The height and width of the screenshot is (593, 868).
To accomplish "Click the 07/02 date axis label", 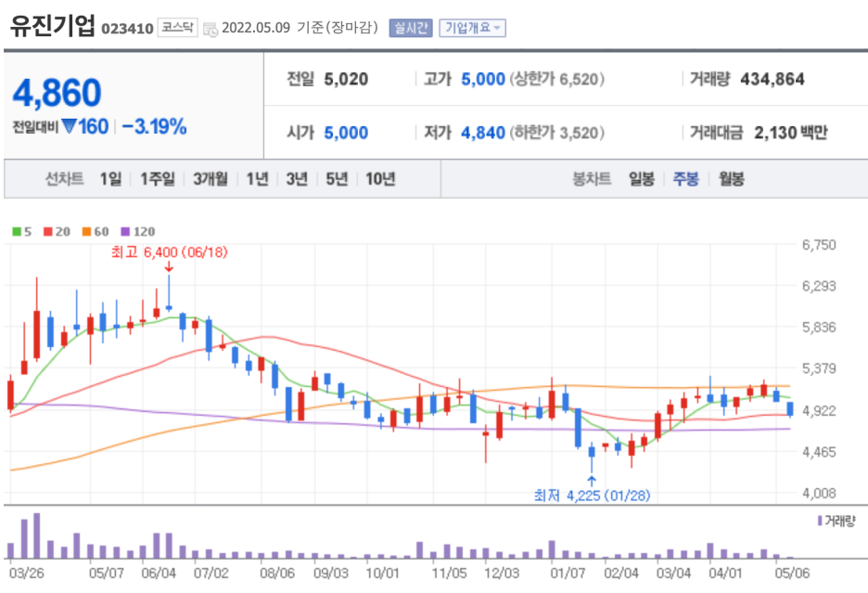I will pyautogui.click(x=211, y=574).
